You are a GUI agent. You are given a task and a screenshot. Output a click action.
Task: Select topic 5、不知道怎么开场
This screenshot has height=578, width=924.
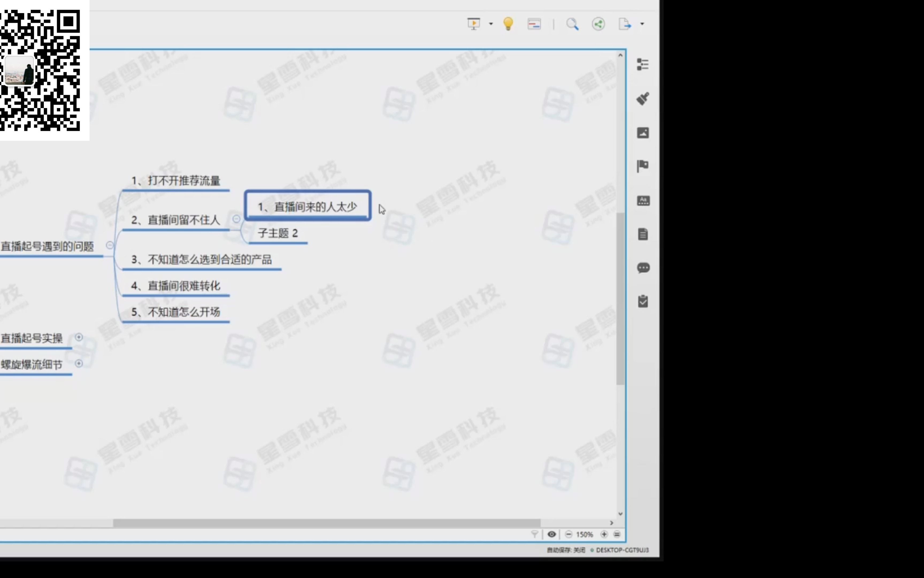click(176, 312)
